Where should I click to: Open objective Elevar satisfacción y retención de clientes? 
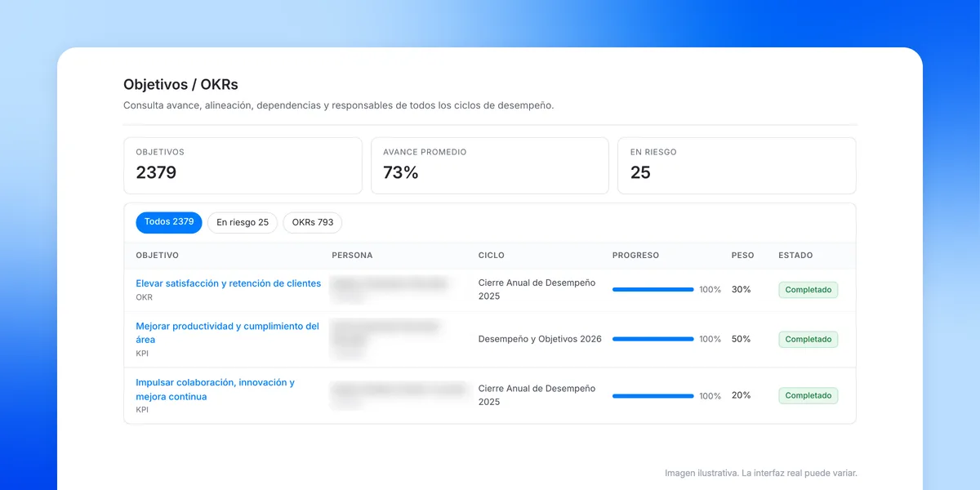coord(229,283)
